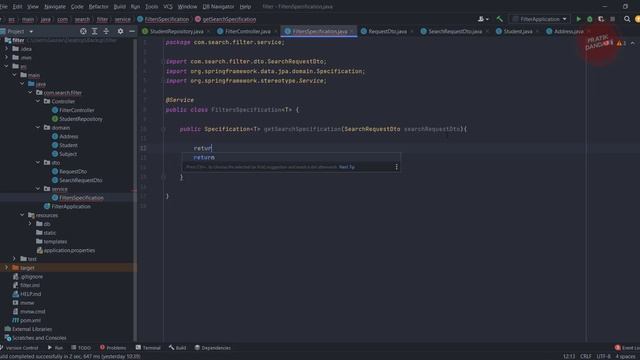This screenshot has height=360, width=640.
Task: Expand the test folder
Action: [x=14, y=259]
